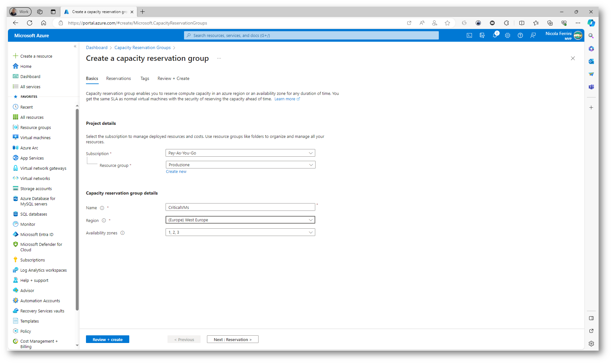Switch to the Basics tab

(x=92, y=78)
